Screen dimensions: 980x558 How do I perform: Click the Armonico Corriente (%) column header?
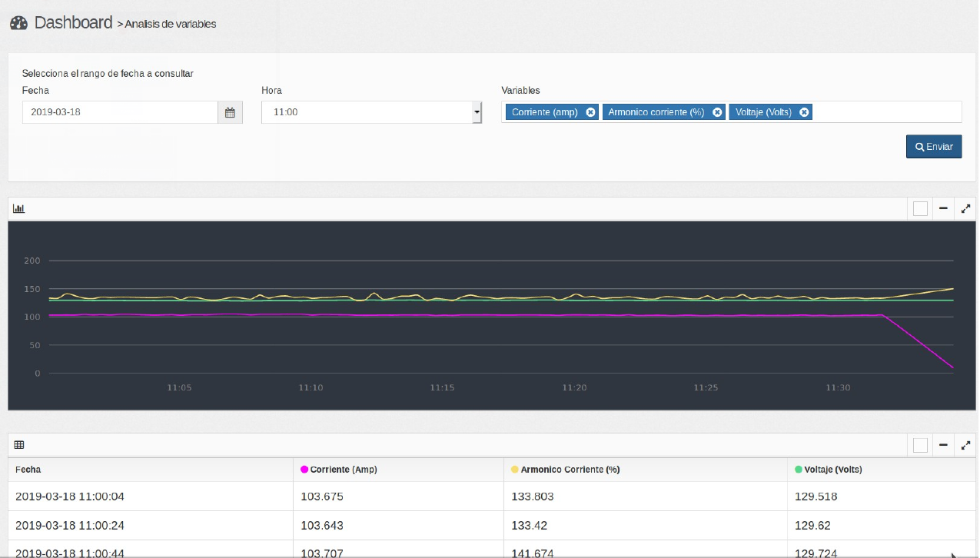pyautogui.click(x=570, y=470)
